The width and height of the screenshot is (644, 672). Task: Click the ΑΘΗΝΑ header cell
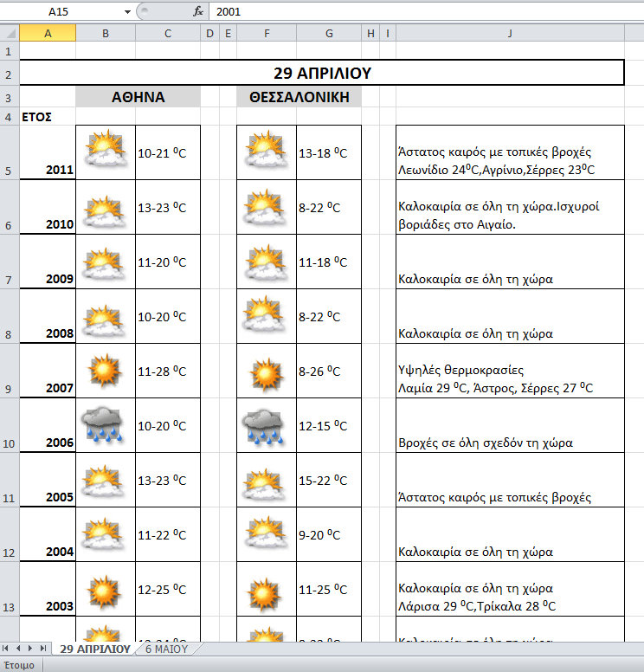click(138, 97)
